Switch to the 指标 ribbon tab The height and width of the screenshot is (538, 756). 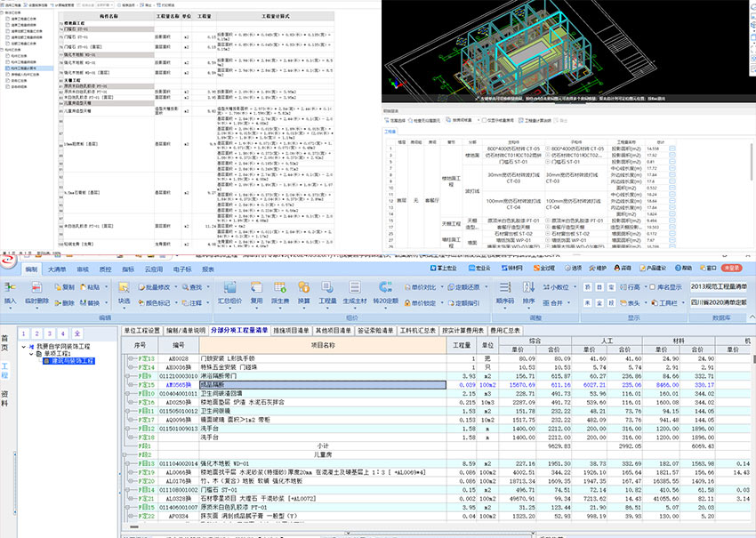[x=128, y=269]
